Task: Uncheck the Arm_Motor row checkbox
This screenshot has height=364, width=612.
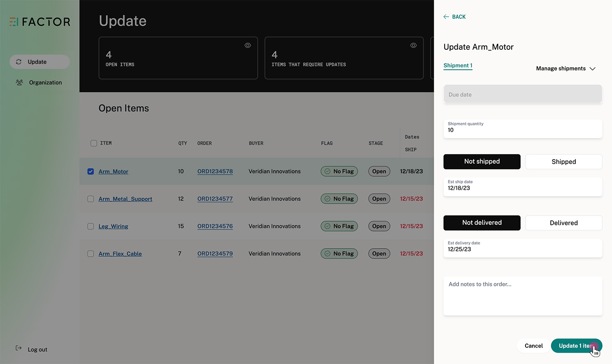Action: [91, 171]
